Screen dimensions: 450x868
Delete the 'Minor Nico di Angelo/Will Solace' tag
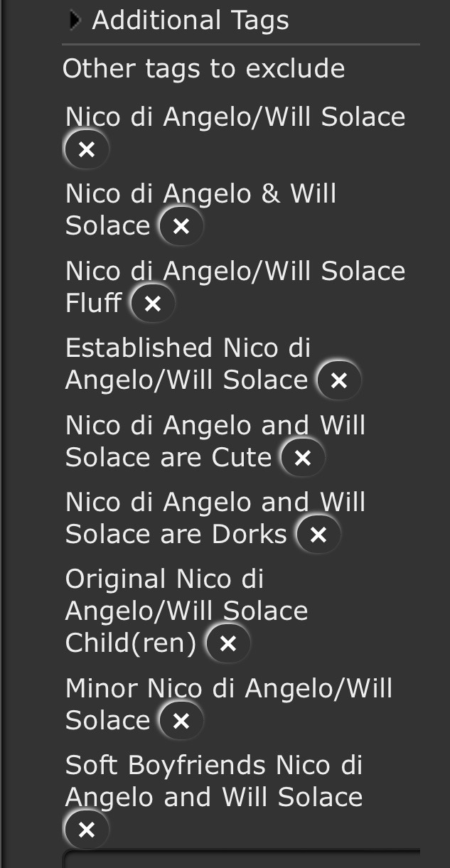click(181, 721)
